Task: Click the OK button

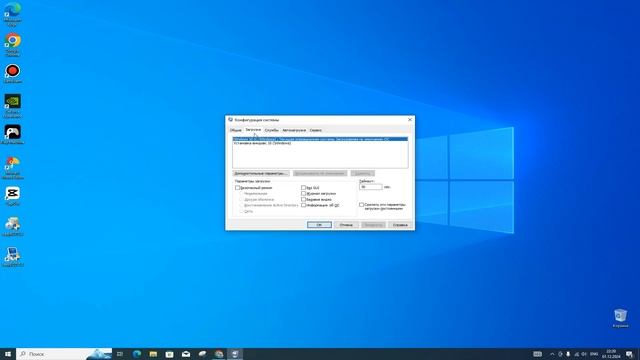Action: point(319,225)
